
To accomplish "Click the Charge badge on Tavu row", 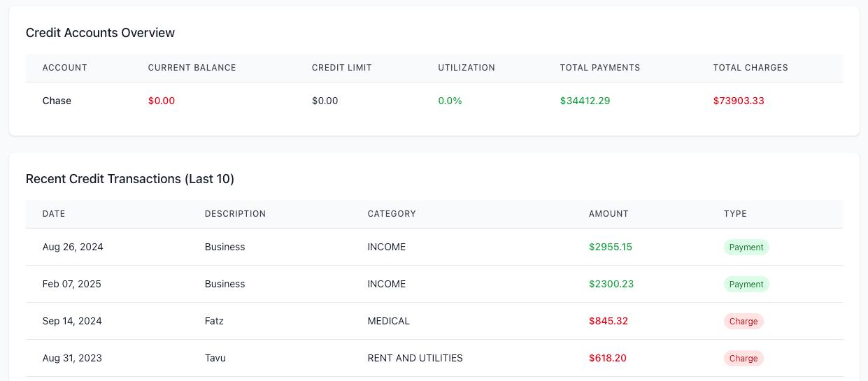I will coord(743,359).
